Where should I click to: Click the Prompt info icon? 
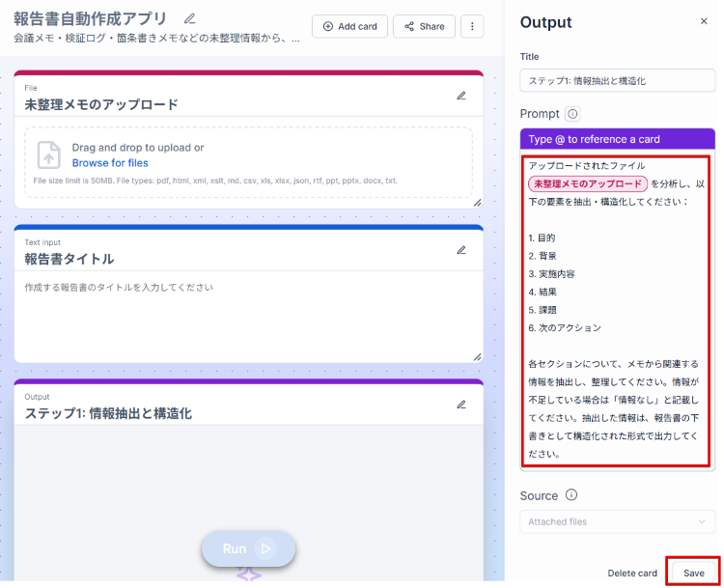[x=572, y=114]
